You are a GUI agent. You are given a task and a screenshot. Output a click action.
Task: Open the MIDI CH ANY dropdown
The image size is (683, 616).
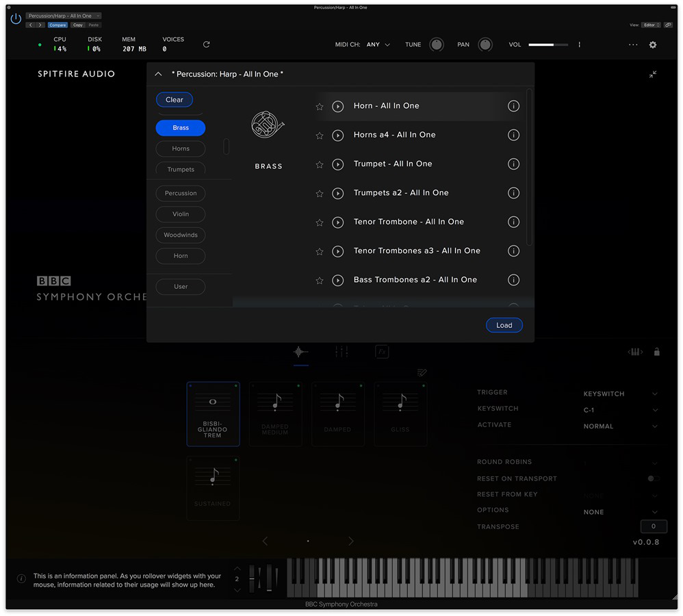point(378,44)
